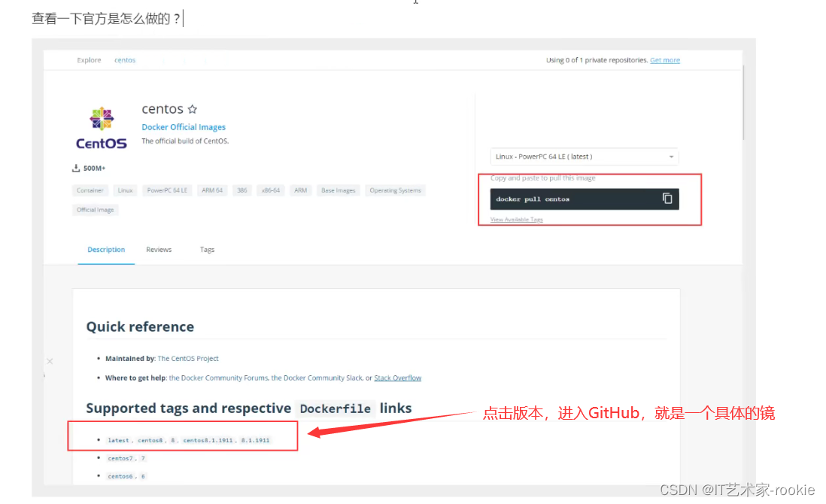
Task: Click the Dockerfile code word in the heading
Action: [335, 408]
